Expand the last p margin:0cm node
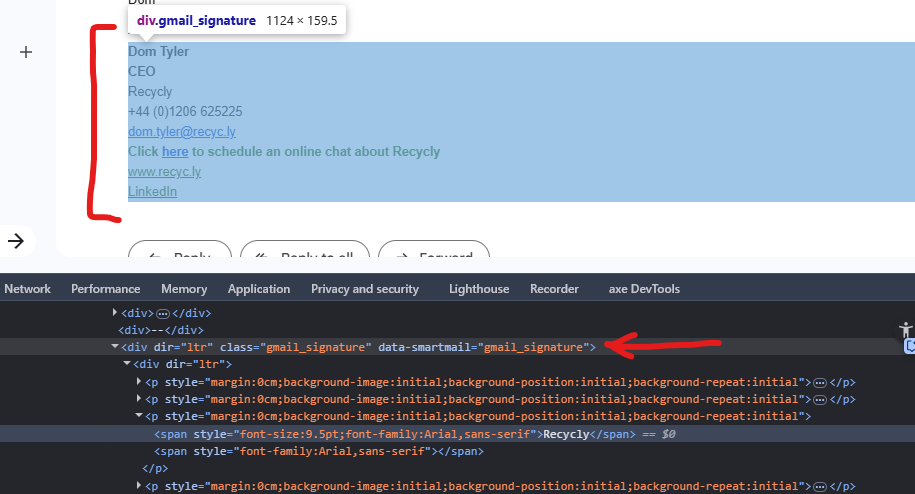 [x=138, y=486]
